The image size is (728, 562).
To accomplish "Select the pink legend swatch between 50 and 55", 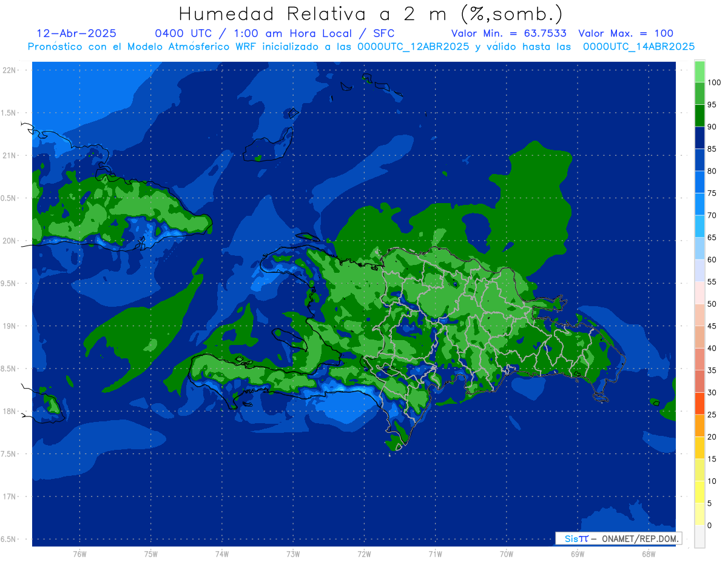I will [x=699, y=292].
